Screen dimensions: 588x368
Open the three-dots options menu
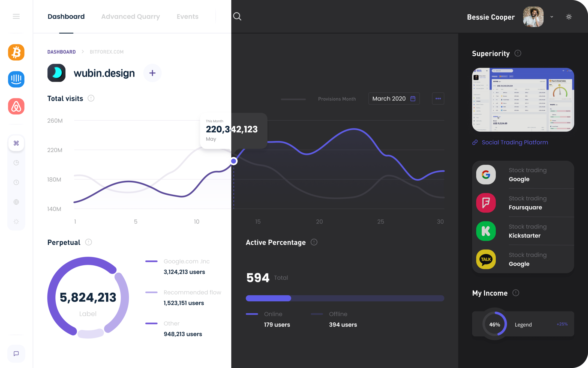tap(438, 99)
